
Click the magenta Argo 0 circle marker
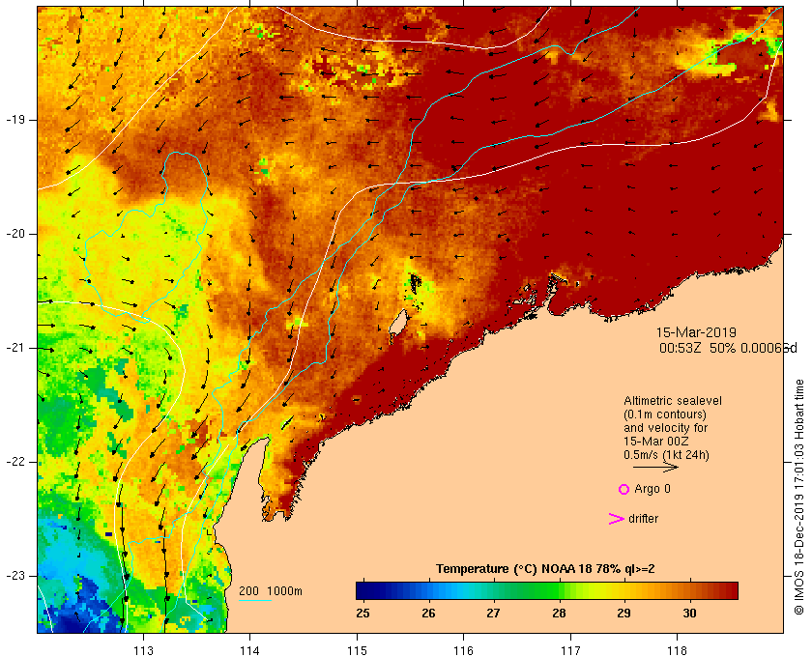(x=623, y=489)
